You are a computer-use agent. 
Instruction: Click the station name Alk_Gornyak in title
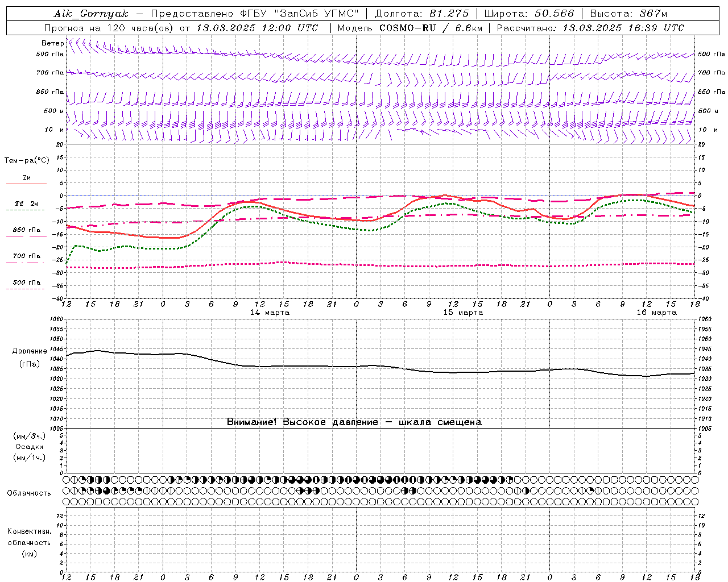[x=91, y=14]
